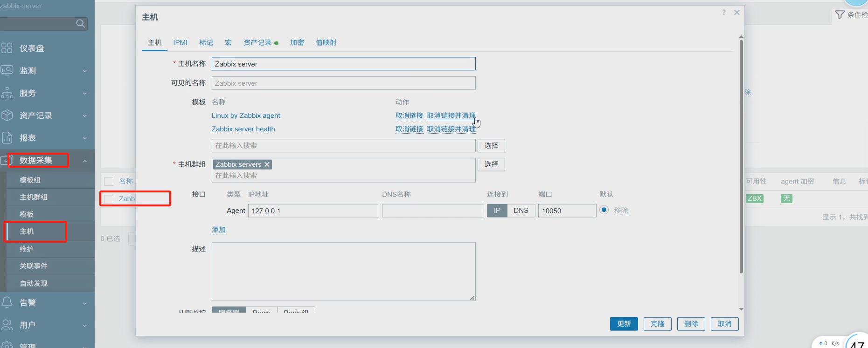The width and height of the screenshot is (868, 348).
Task: Open 模板组 in the sidebar
Action: [x=30, y=180]
